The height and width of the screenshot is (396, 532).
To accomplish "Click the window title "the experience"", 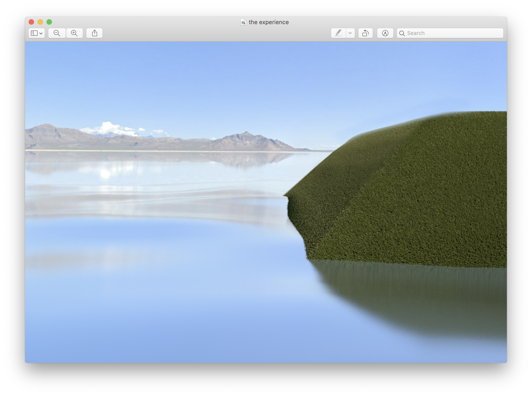I will (268, 22).
